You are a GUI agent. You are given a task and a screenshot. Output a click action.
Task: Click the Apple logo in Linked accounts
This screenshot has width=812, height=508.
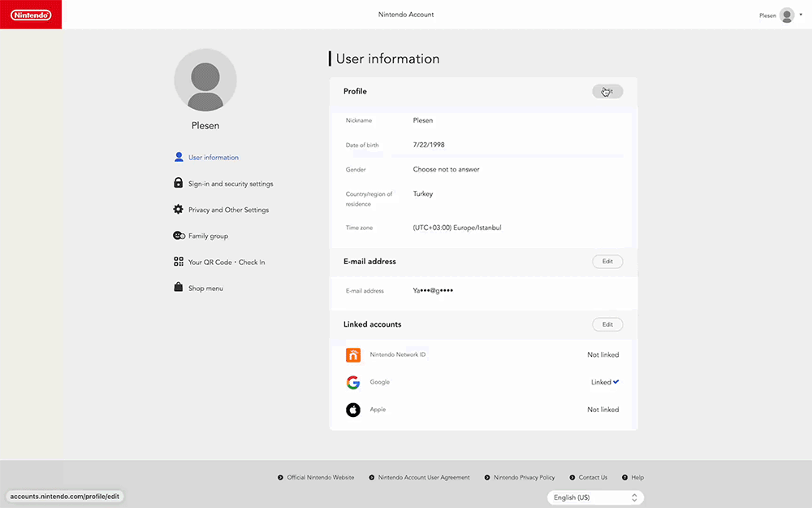[x=353, y=410]
